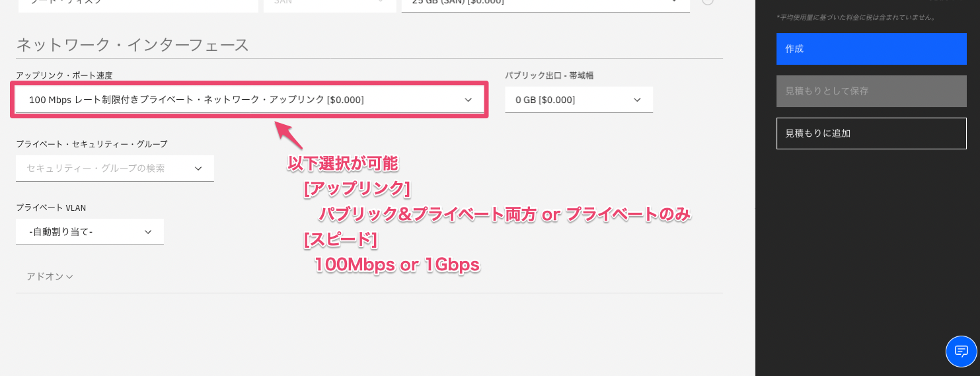Click the プライベート・セキュリティー・グループ label
The width and height of the screenshot is (980, 376).
(x=92, y=143)
